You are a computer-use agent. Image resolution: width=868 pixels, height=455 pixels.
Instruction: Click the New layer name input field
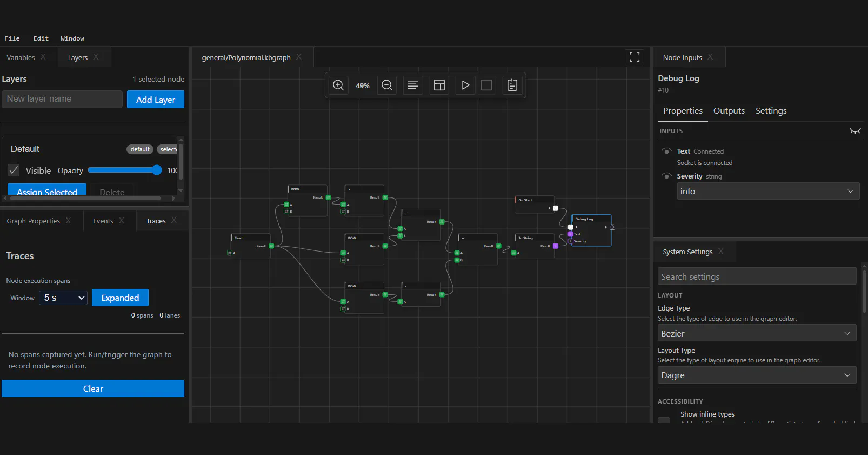tap(62, 99)
